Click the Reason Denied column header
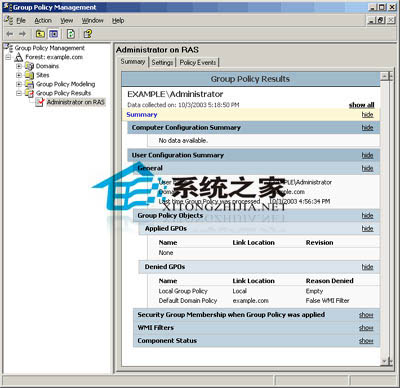The width and height of the screenshot is (400, 388). [x=330, y=281]
